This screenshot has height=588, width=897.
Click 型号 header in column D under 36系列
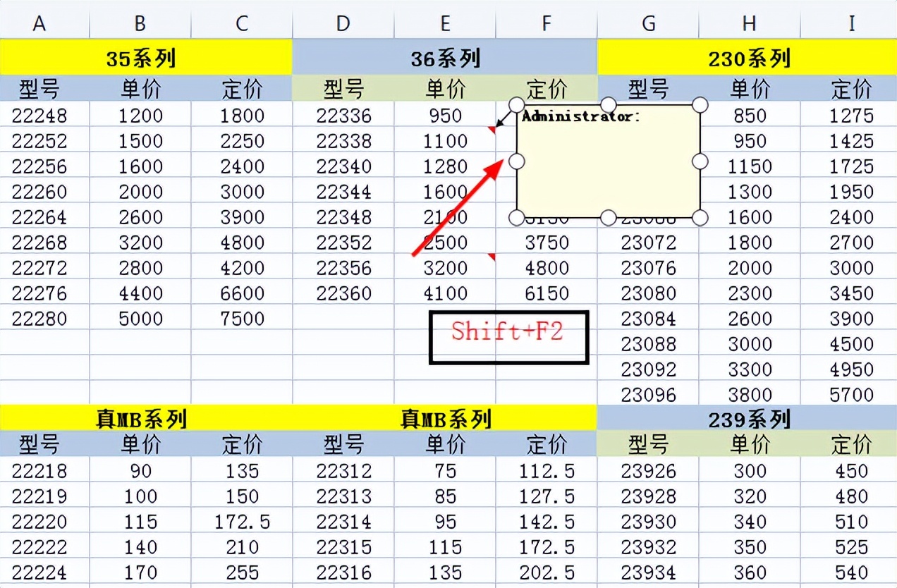point(343,89)
